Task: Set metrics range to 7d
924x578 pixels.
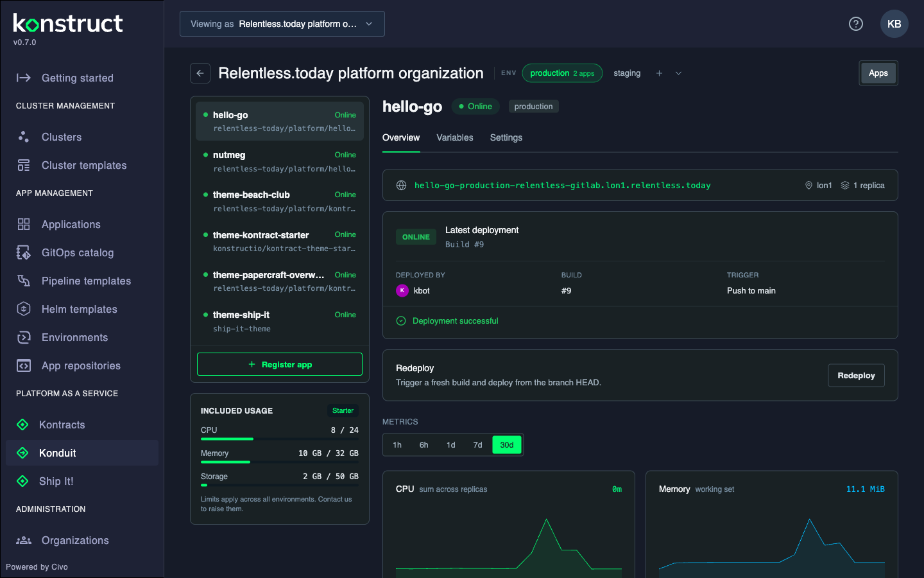Action: click(x=478, y=445)
